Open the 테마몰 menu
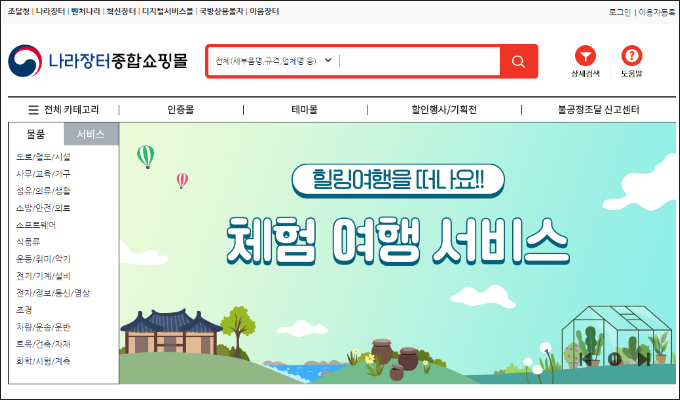The image size is (680, 400). 304,110
